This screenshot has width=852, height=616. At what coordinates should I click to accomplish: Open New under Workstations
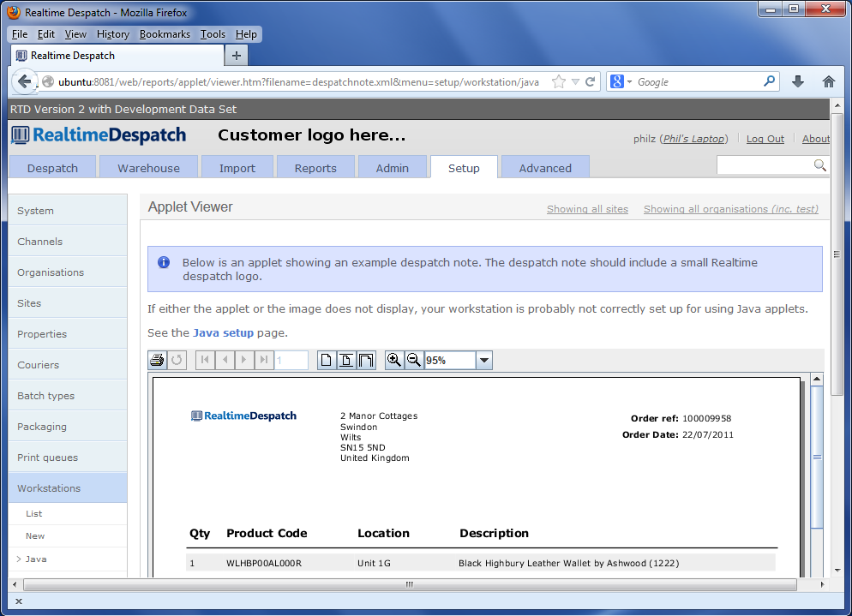pos(68,535)
